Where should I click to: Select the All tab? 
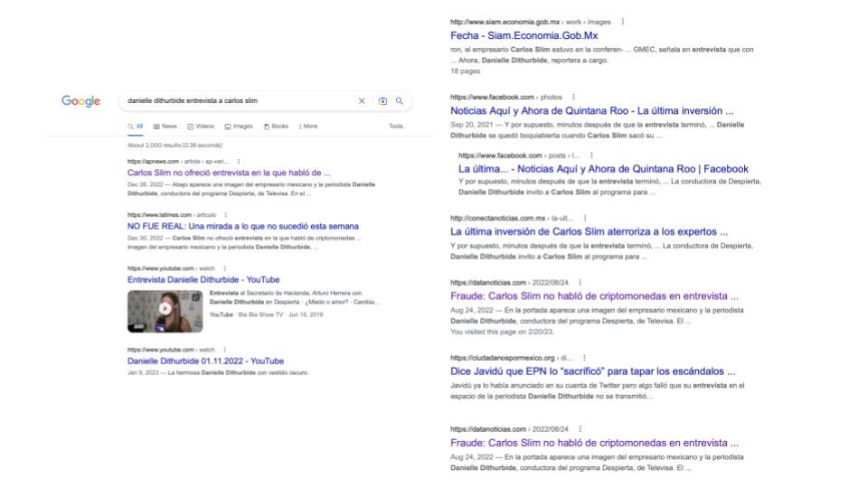click(136, 127)
